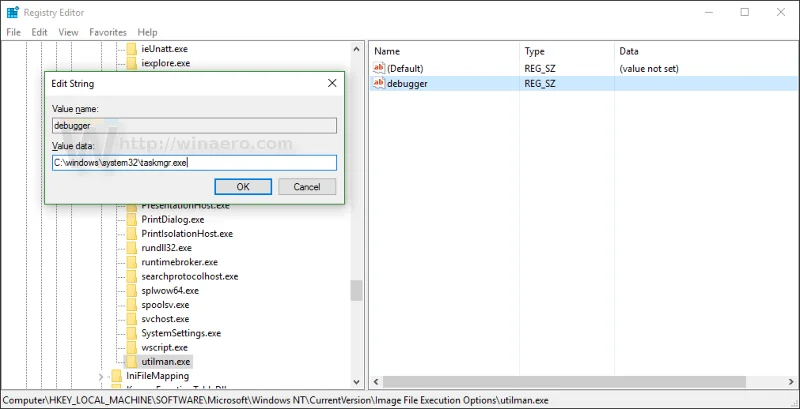Click the (Default) string value icon
This screenshot has height=409, width=800.
(x=379, y=68)
